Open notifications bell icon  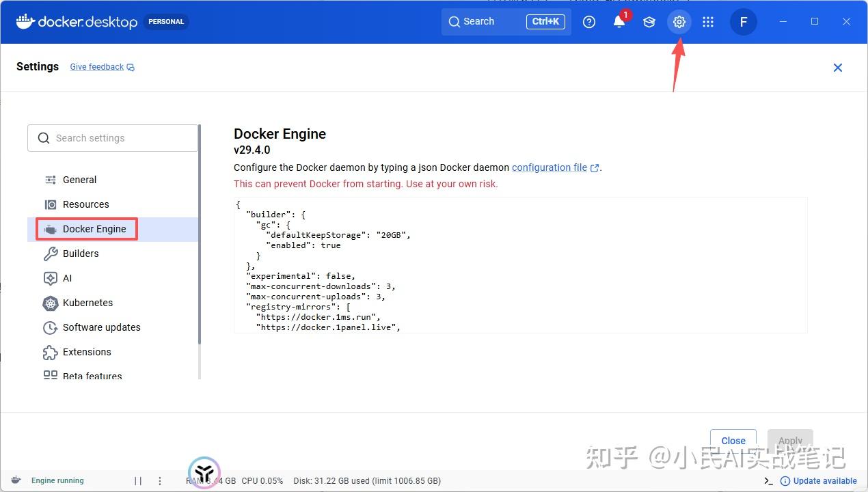(x=619, y=22)
